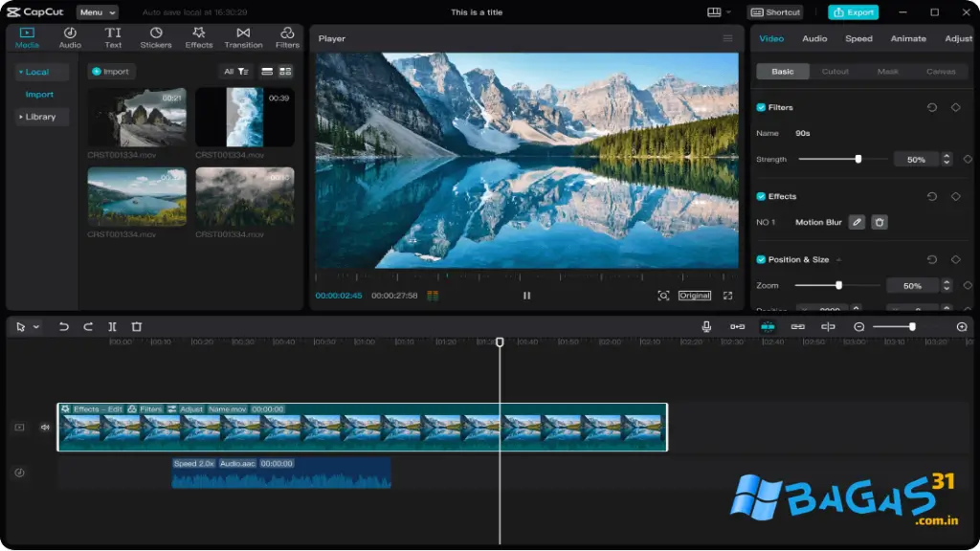The image size is (980, 551).
Task: Open the Cutout tab under Video
Action: [x=834, y=71]
